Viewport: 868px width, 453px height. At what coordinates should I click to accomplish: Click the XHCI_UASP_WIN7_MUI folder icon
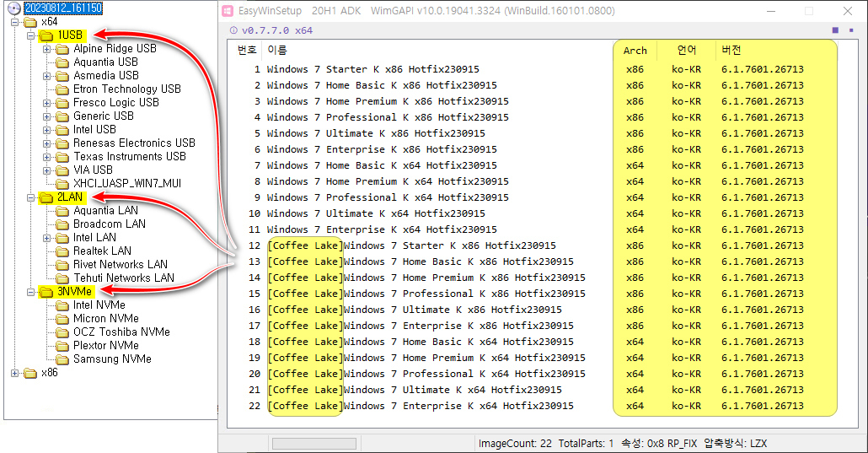pos(62,184)
